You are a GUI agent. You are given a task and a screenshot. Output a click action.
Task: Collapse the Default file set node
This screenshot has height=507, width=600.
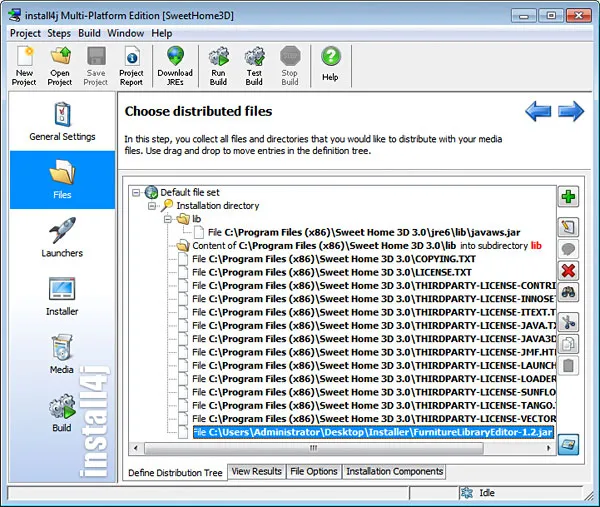(x=136, y=192)
